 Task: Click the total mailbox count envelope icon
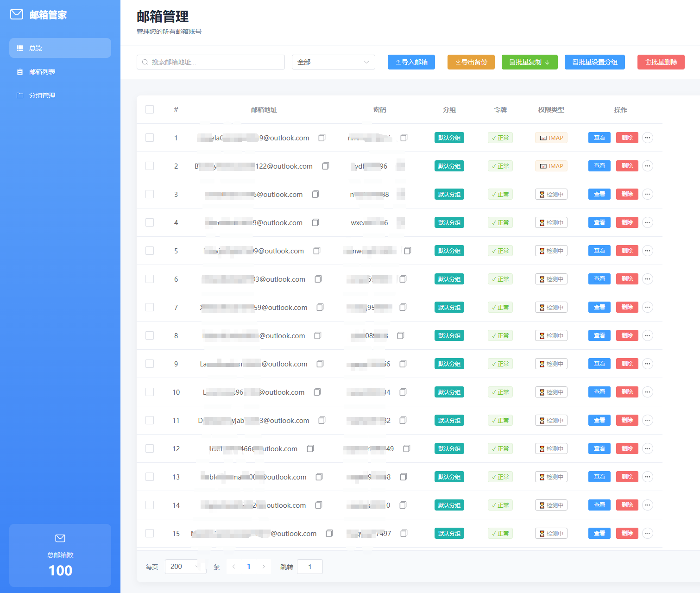tap(60, 538)
